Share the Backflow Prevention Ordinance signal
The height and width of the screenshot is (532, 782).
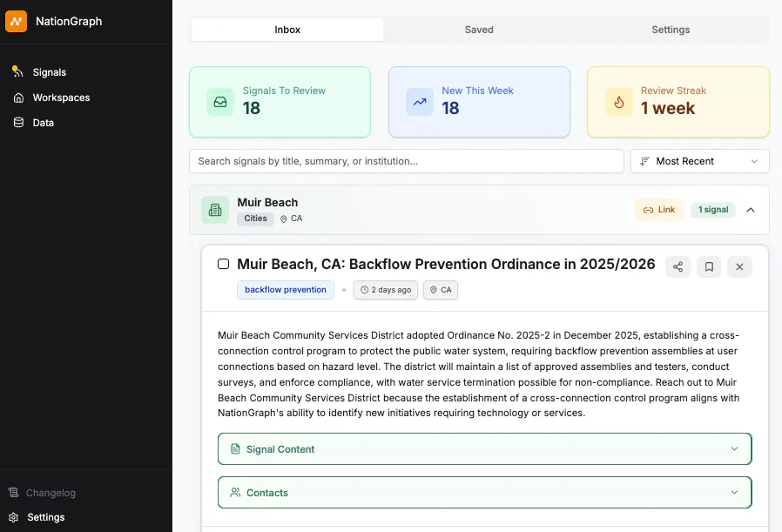point(678,266)
